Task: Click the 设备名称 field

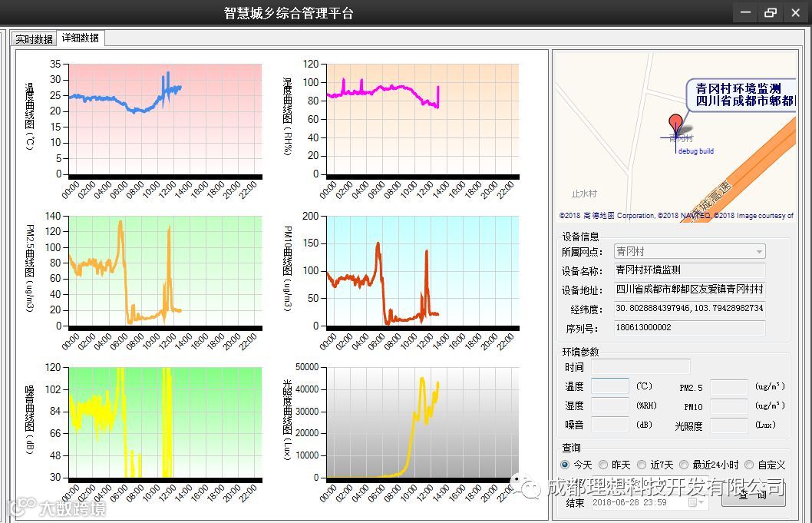Action: pyautogui.click(x=689, y=270)
